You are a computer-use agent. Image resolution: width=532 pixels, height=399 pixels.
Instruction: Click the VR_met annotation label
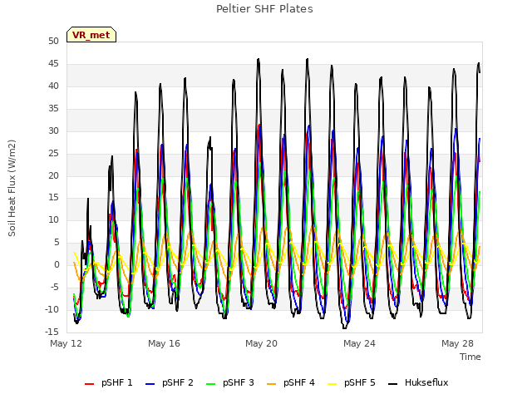click(x=91, y=35)
